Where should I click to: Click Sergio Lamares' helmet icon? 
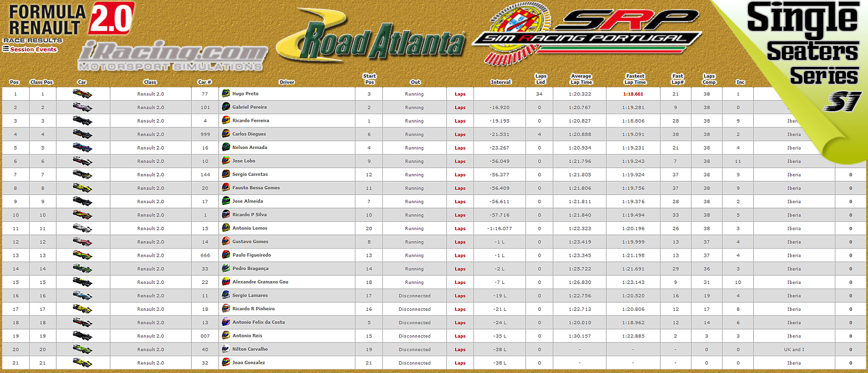point(226,295)
